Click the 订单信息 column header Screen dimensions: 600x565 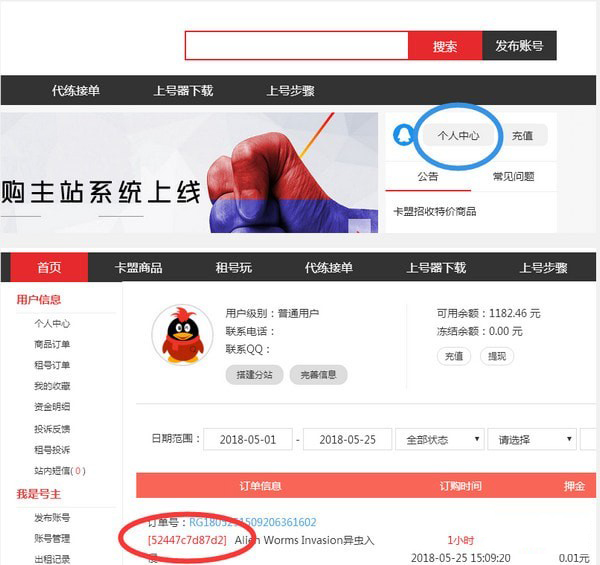point(260,486)
